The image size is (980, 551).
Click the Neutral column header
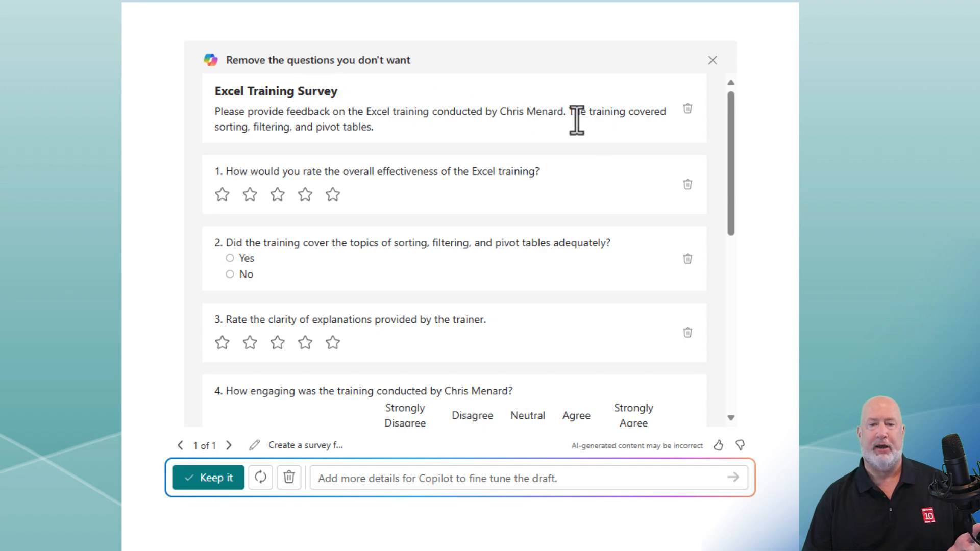pyautogui.click(x=528, y=416)
